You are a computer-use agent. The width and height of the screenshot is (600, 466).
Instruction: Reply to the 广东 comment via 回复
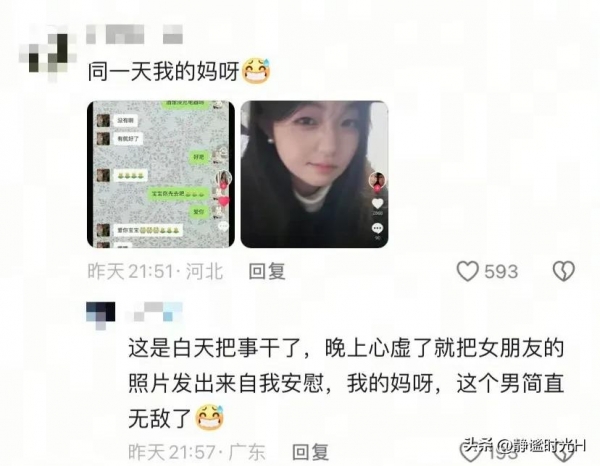pos(310,452)
